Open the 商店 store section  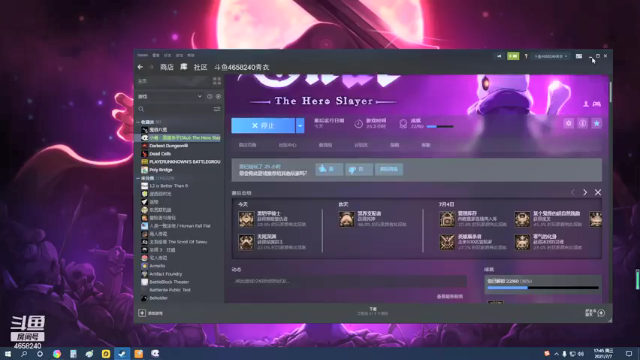(167, 67)
